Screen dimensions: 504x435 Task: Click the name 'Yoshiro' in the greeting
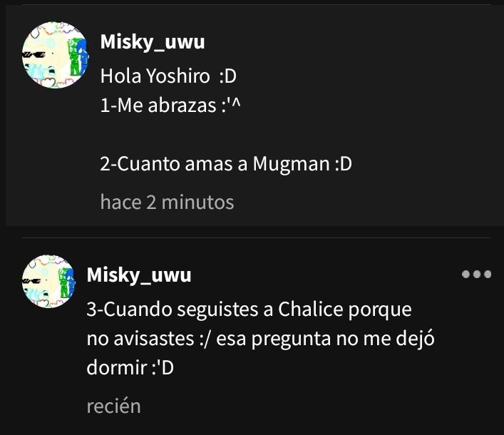pyautogui.click(x=178, y=76)
